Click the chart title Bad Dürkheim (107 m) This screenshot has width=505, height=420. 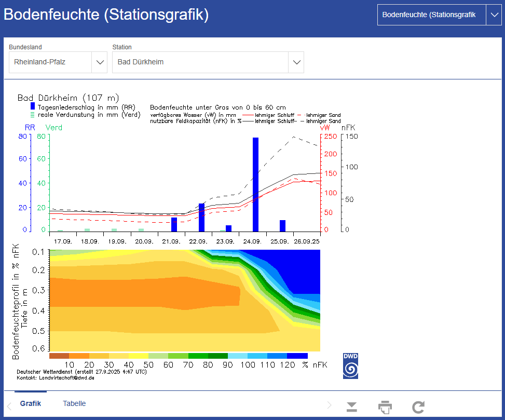click(68, 98)
